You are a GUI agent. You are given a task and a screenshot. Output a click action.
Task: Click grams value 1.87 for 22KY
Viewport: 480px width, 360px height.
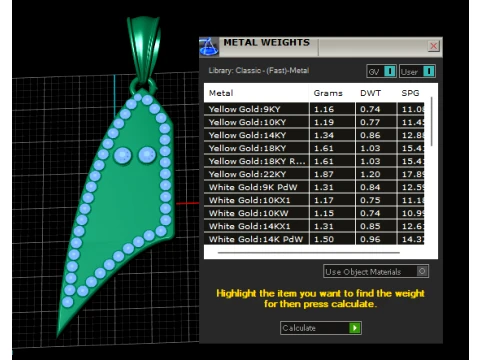(x=324, y=174)
